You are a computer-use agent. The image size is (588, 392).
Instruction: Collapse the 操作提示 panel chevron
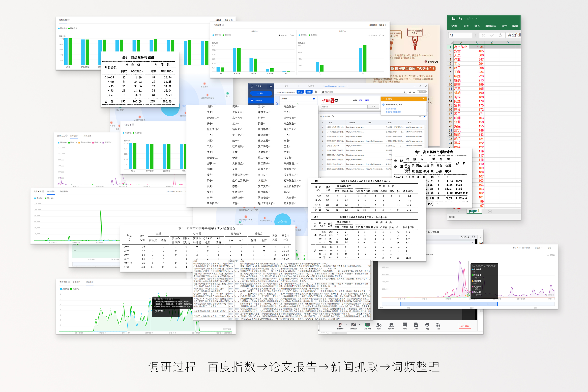click(x=423, y=99)
